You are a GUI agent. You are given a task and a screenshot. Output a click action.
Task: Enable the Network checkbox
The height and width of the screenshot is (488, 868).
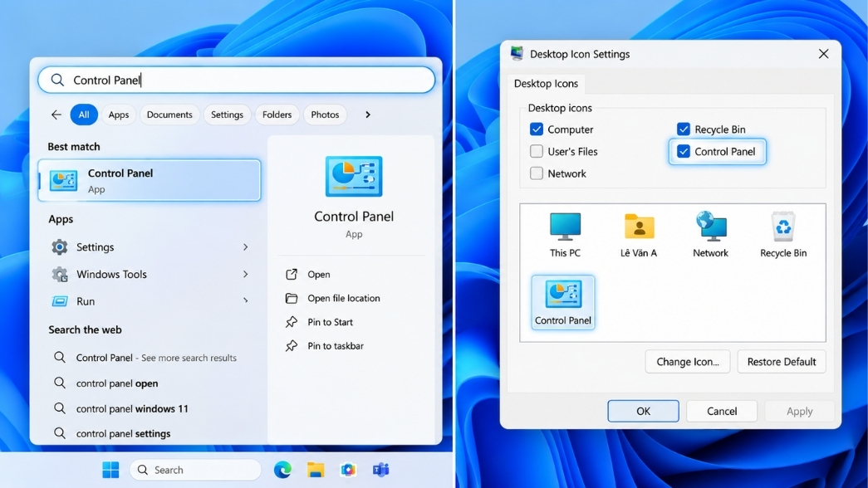537,173
